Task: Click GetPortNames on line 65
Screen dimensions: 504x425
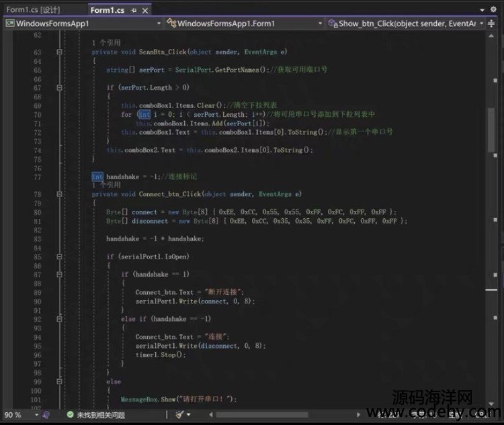Action: tap(237, 70)
